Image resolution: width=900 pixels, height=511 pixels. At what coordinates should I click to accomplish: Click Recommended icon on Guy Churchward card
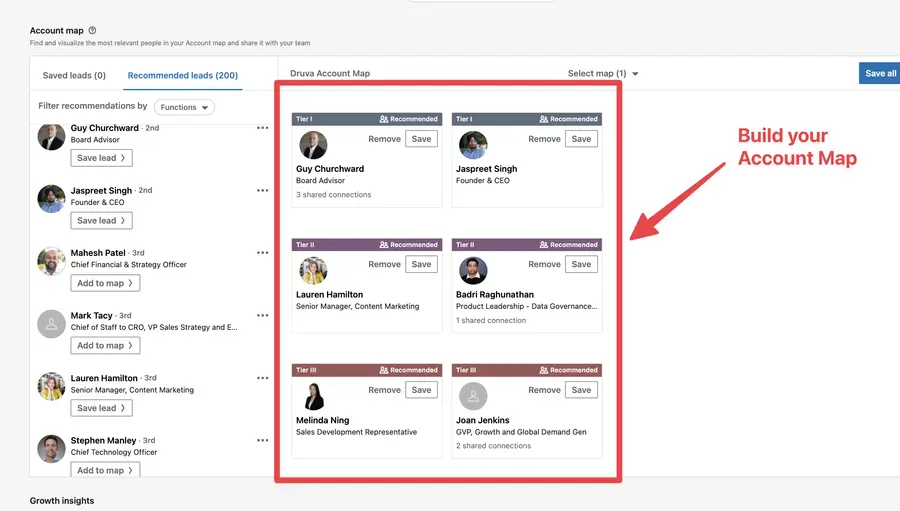point(383,119)
